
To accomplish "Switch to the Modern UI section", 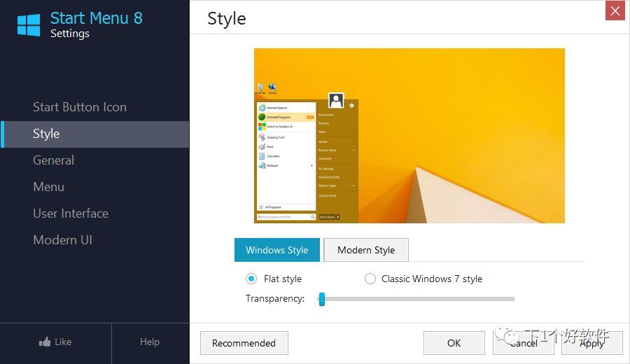I will (63, 240).
